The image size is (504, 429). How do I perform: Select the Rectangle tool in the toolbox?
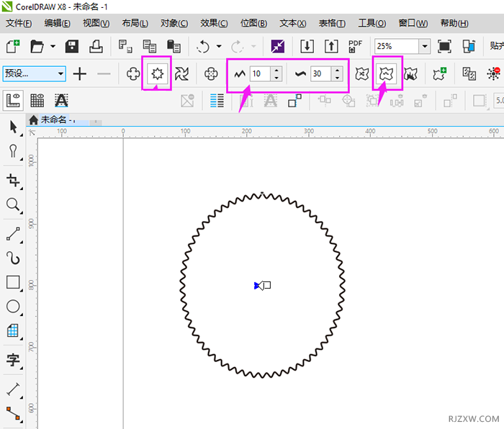(13, 282)
